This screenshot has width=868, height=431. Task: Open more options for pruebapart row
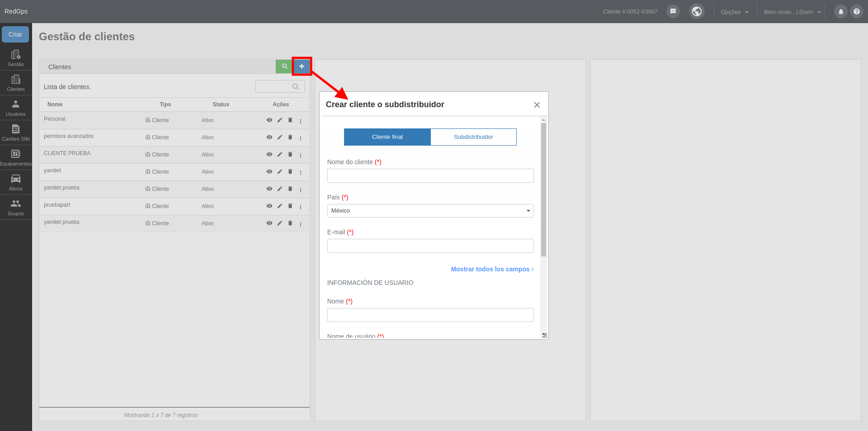coord(301,207)
